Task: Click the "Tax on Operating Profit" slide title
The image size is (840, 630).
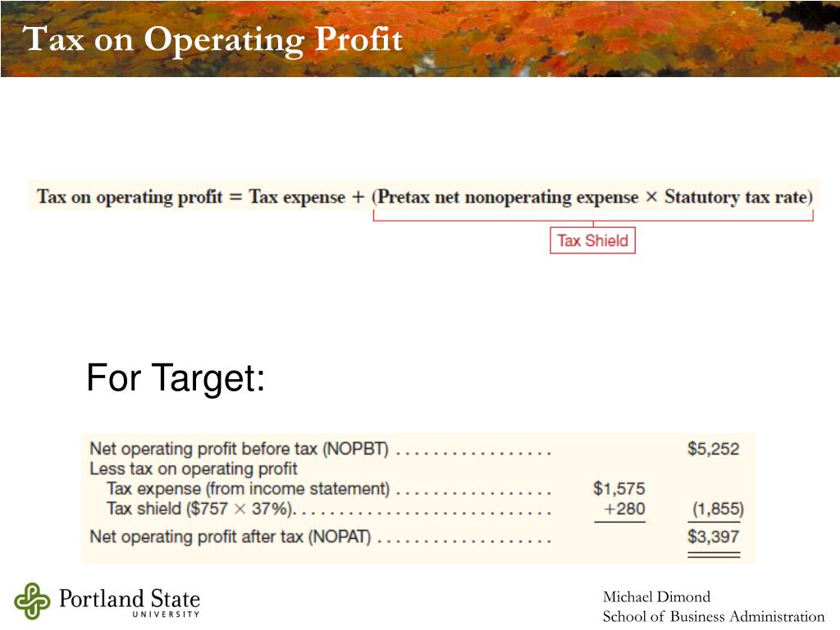Action: [212, 40]
